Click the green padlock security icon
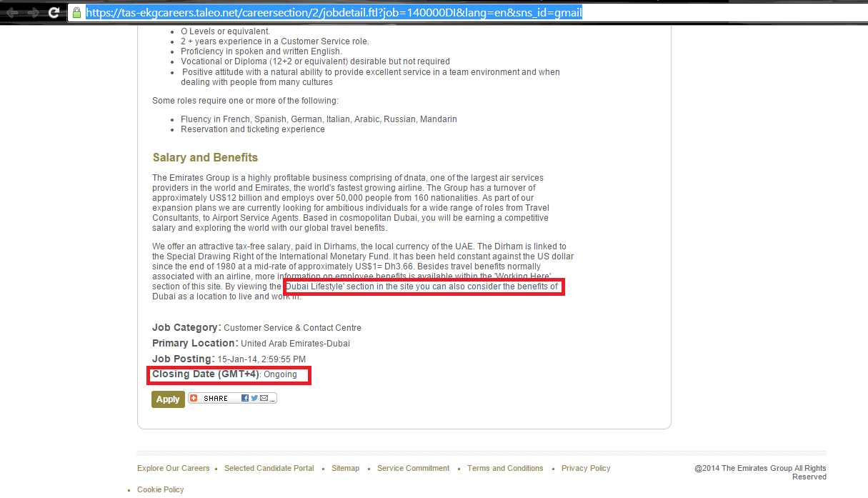This screenshot has height=498, width=868. coord(76,13)
